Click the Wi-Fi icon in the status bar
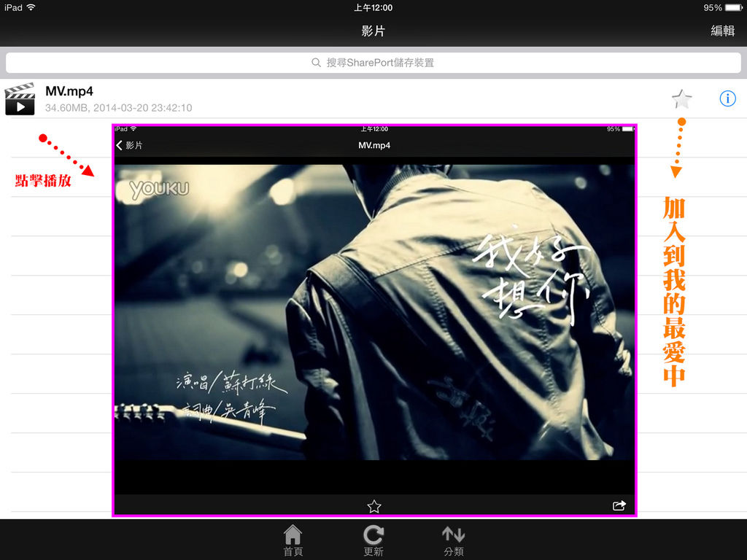 31,7
